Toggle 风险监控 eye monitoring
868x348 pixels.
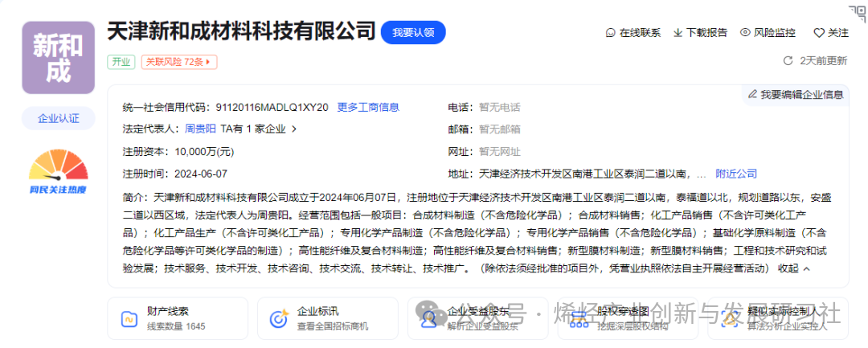pyautogui.click(x=746, y=33)
